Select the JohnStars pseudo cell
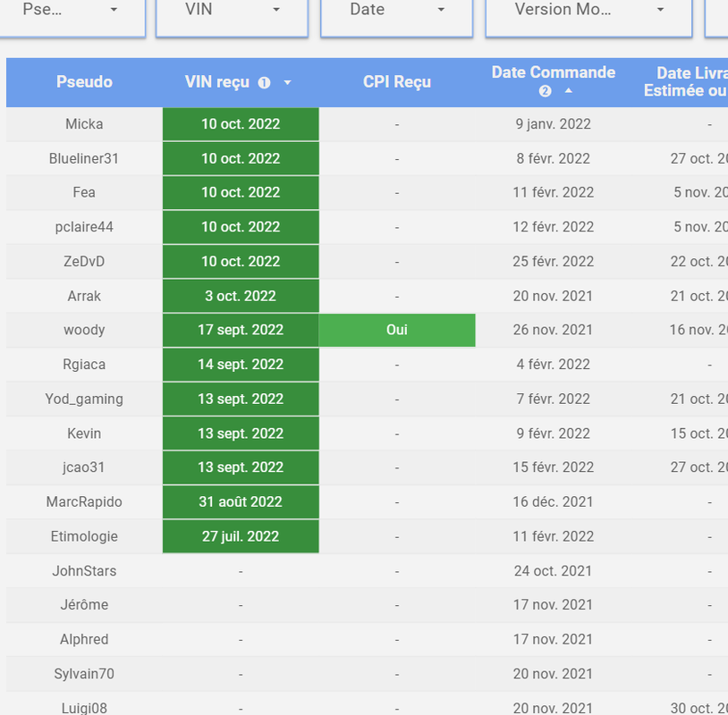Image resolution: width=728 pixels, height=715 pixels. [x=84, y=571]
